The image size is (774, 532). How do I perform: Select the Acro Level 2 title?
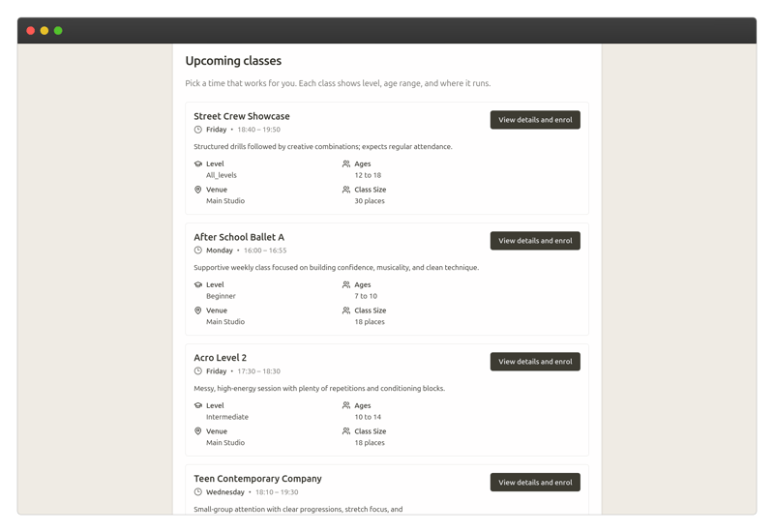pyautogui.click(x=221, y=358)
